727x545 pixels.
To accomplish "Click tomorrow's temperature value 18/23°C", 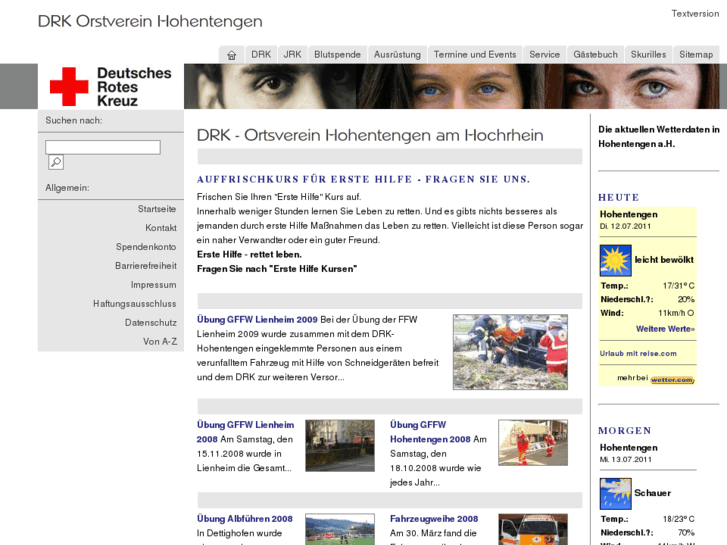I will point(679,519).
